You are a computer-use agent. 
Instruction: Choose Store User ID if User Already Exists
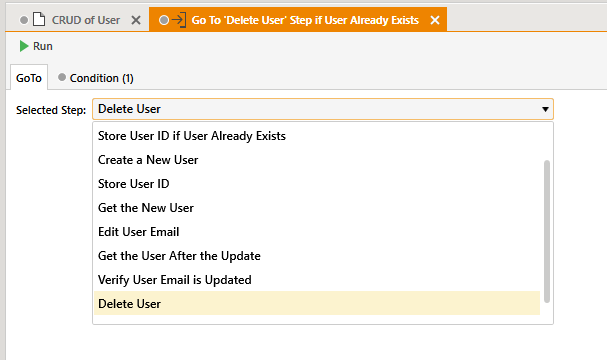click(x=317, y=136)
